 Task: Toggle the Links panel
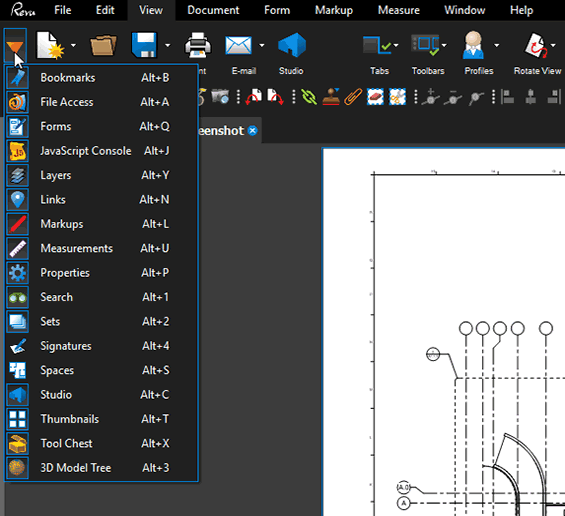click(x=101, y=200)
